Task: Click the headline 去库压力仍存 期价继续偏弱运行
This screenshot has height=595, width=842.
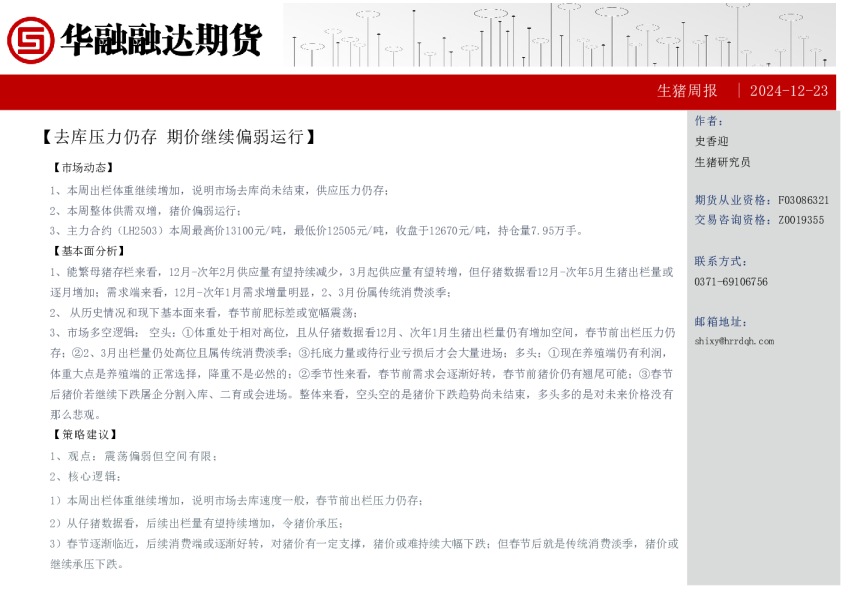Action: pyautogui.click(x=179, y=138)
